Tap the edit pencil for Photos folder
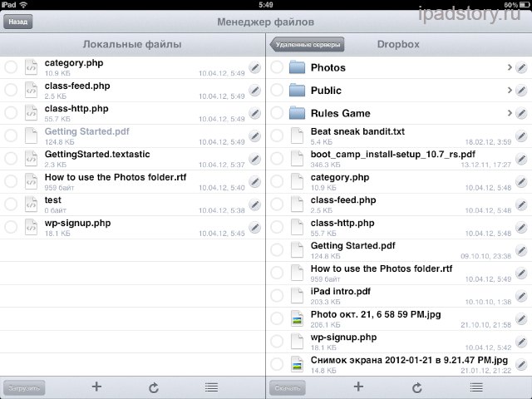 coord(521,67)
